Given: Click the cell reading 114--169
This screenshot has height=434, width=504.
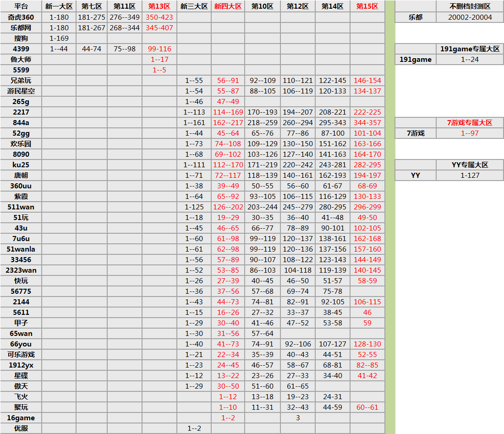Looking at the screenshot, I should pos(228,112).
